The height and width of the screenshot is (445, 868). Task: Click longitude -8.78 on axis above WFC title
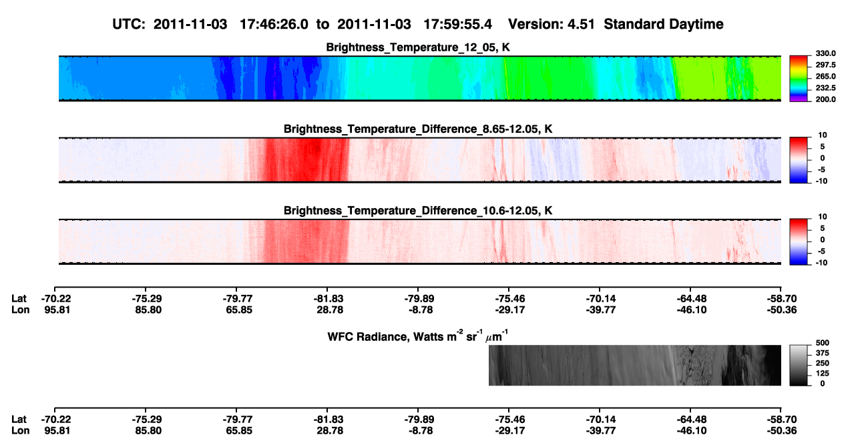tap(419, 310)
